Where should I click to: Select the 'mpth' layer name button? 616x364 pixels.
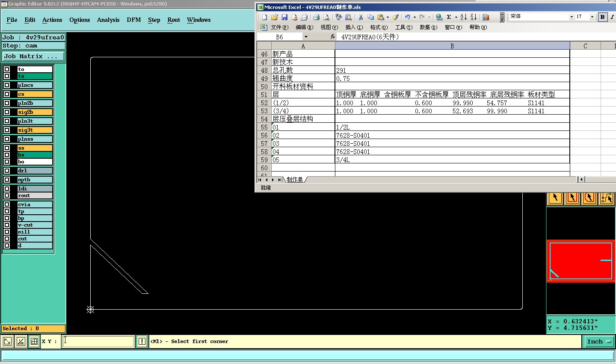tap(35, 180)
